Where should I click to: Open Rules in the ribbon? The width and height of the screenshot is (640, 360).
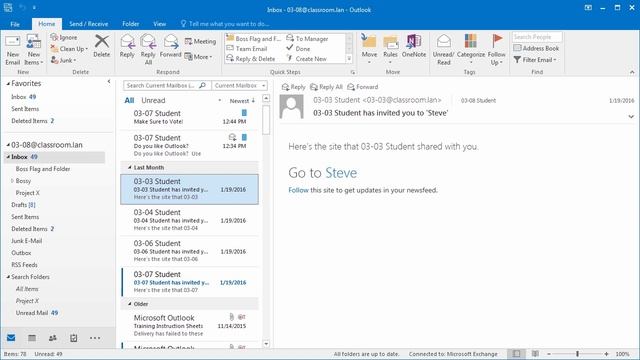390,49
